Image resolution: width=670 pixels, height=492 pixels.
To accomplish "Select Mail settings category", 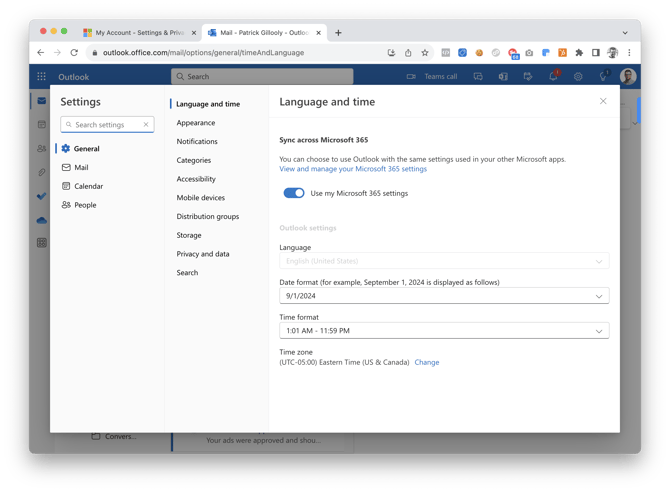I will [81, 167].
